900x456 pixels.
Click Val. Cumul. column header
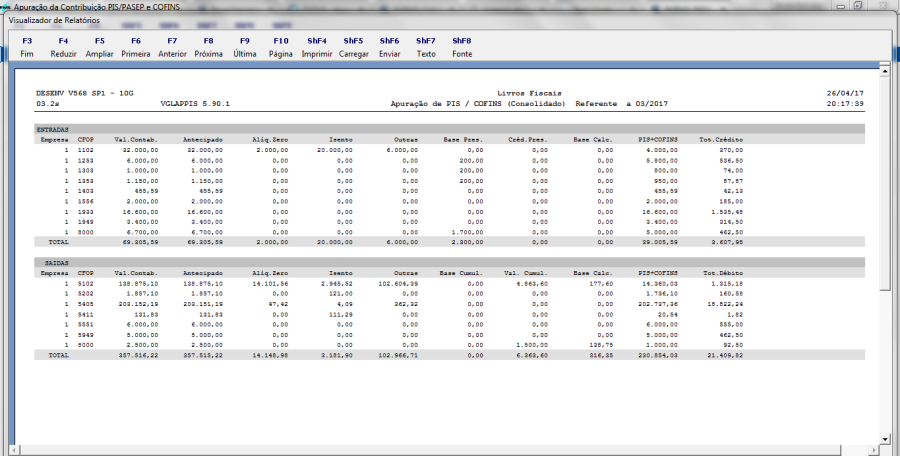(x=526, y=273)
